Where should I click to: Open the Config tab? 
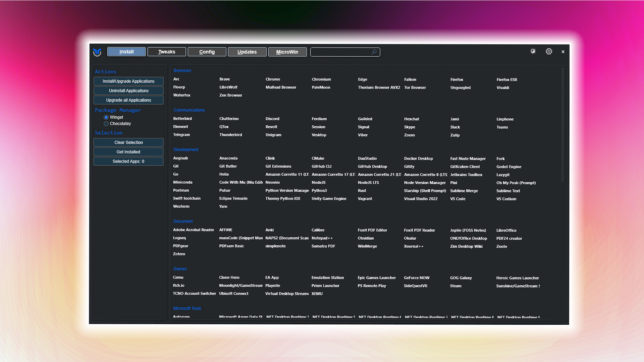tap(207, 52)
